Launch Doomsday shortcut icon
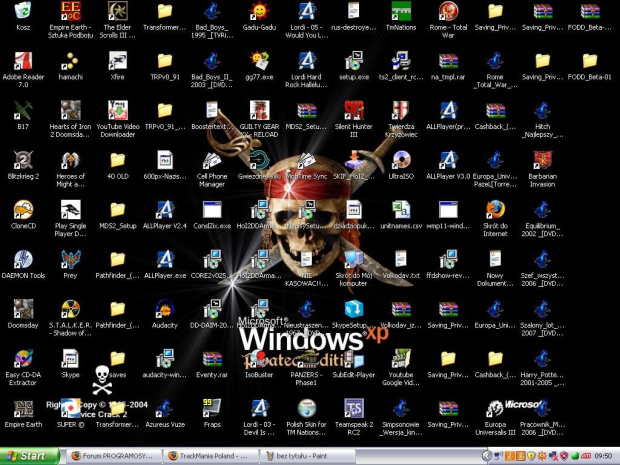 [23, 309]
